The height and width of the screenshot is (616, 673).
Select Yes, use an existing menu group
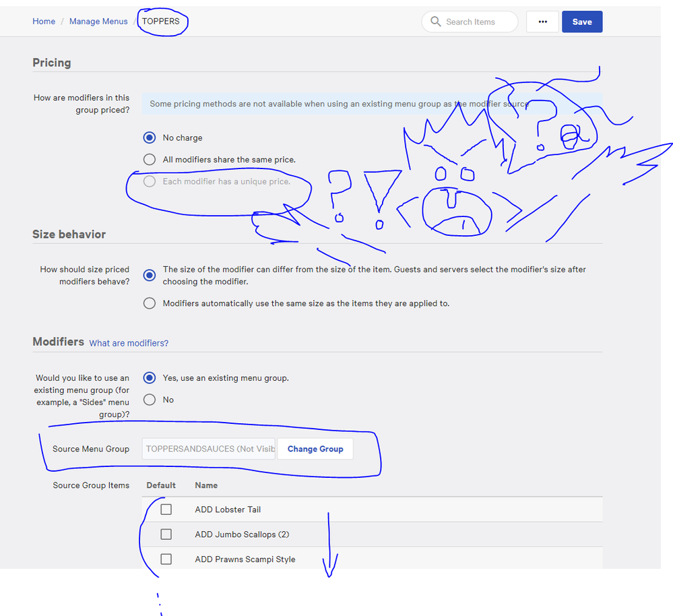point(150,378)
